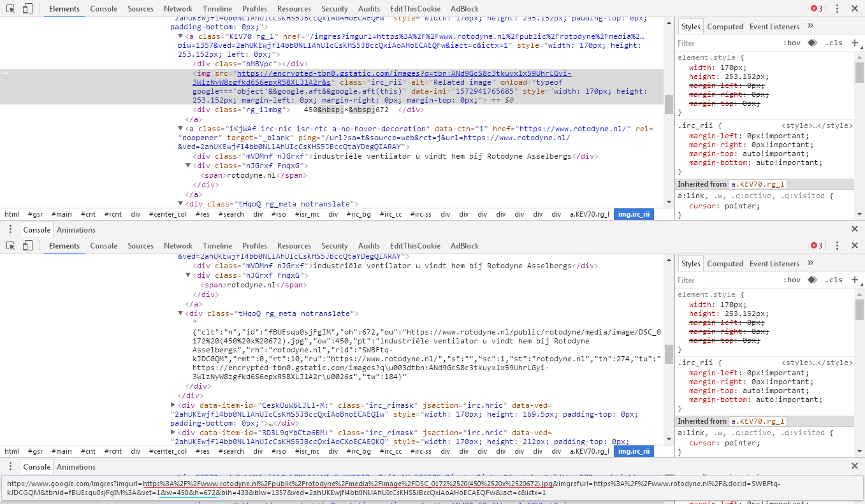Collapse the nJGrxf FnqxG div in upper tree
The height and width of the screenshot is (504, 865).
click(188, 166)
